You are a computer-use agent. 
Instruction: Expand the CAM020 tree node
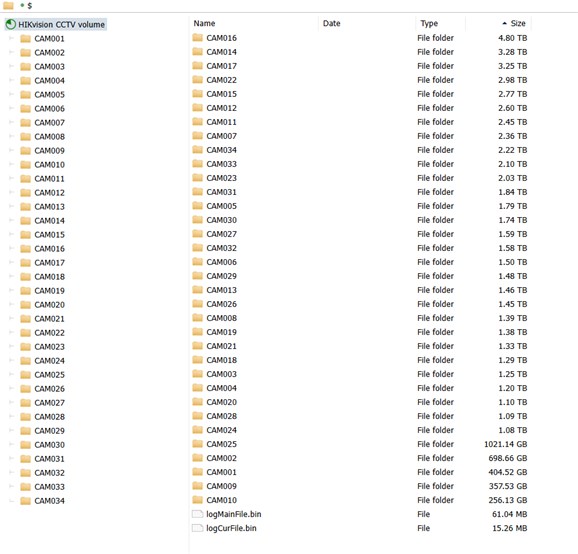click(x=11, y=304)
